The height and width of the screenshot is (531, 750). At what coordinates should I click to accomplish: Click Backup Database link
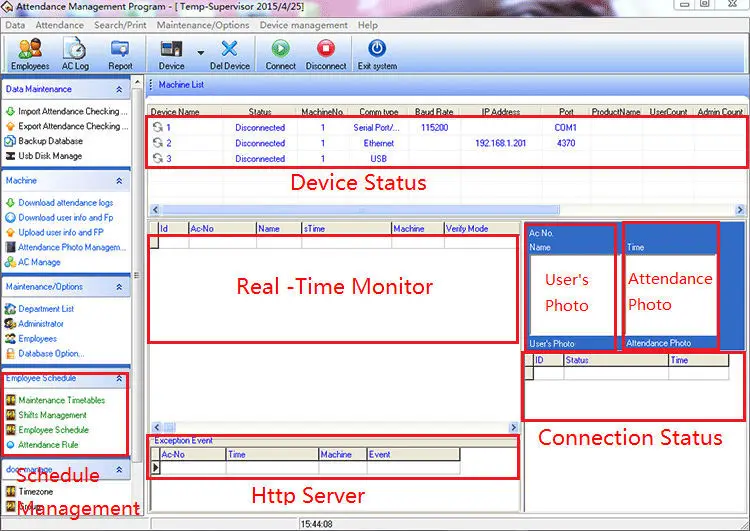50,141
